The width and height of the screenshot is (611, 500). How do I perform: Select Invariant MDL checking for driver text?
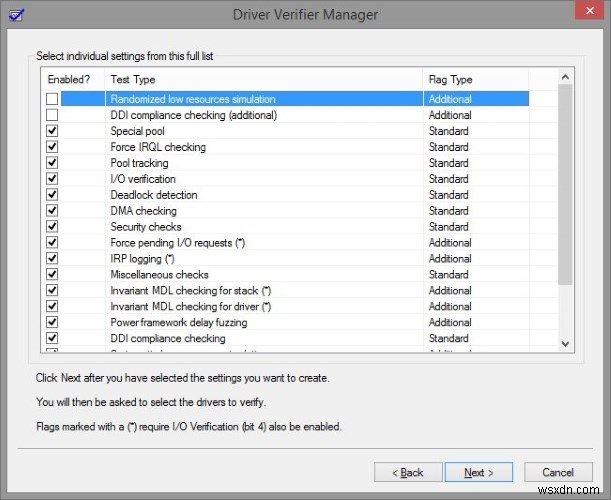tap(191, 307)
